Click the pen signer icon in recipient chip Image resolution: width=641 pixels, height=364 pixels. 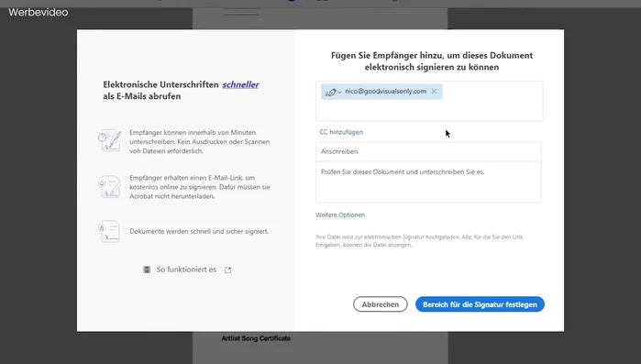point(330,93)
